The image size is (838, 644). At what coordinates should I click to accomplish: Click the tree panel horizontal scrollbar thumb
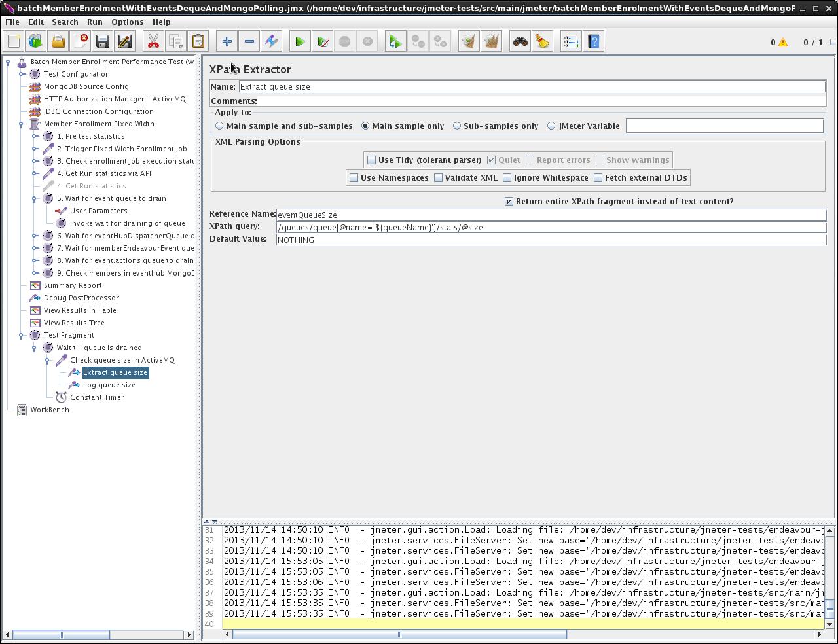click(61, 634)
